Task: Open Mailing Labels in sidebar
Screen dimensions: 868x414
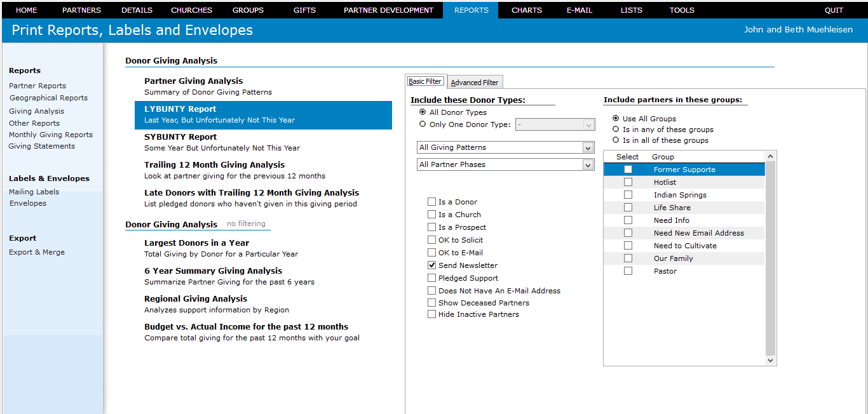Action: point(34,192)
